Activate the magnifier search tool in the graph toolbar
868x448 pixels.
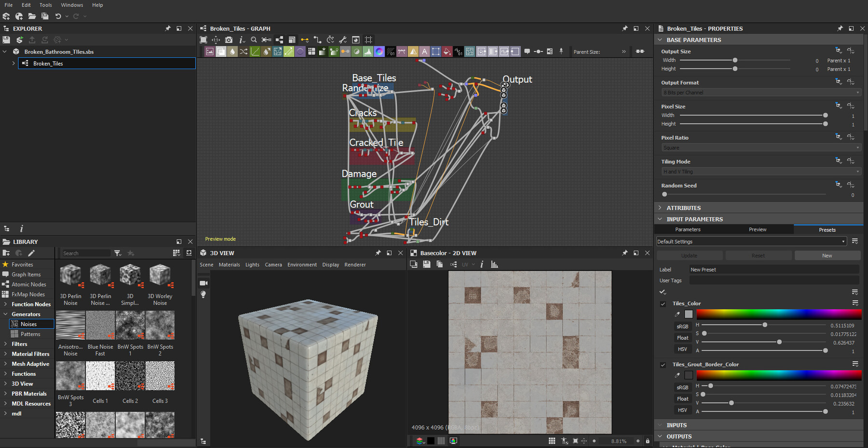point(254,40)
